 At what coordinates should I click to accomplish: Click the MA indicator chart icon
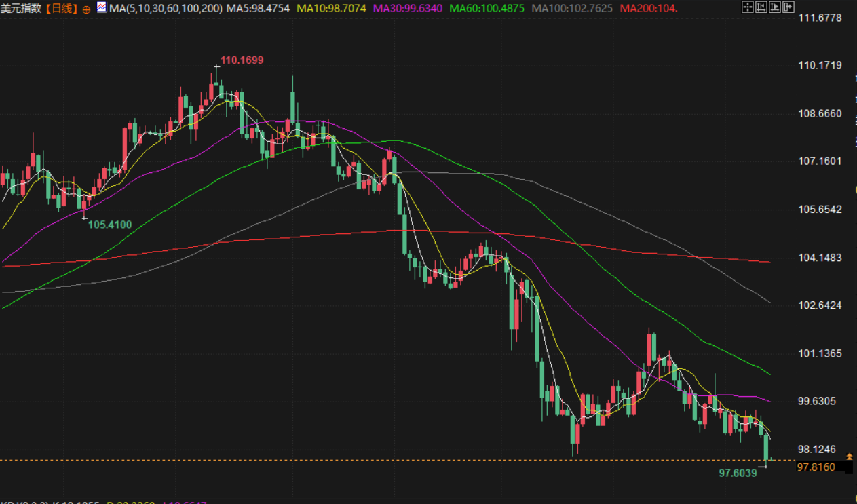pos(102,8)
